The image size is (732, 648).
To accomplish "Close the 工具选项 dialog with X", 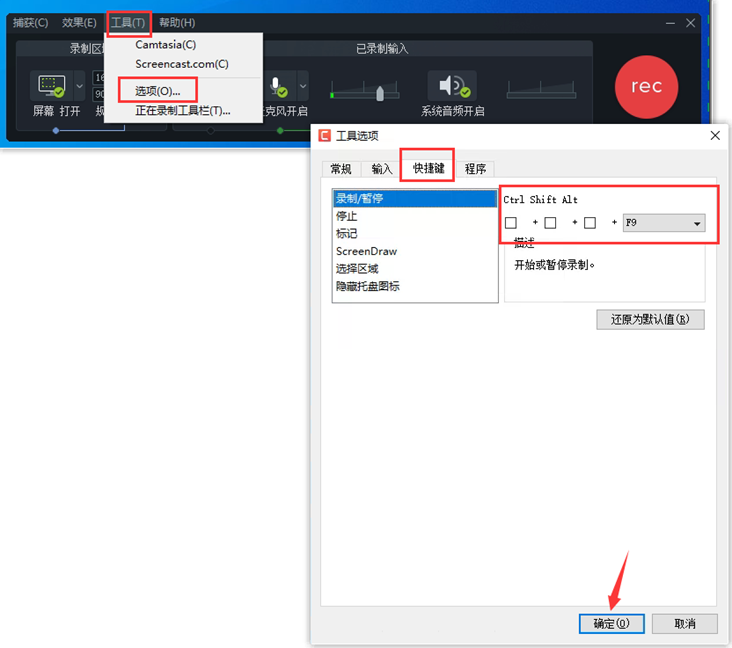I will tap(715, 136).
